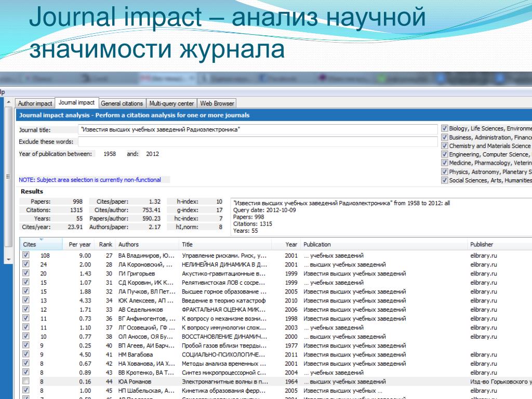
Task: Click the Exclude these words field
Action: coord(258,141)
